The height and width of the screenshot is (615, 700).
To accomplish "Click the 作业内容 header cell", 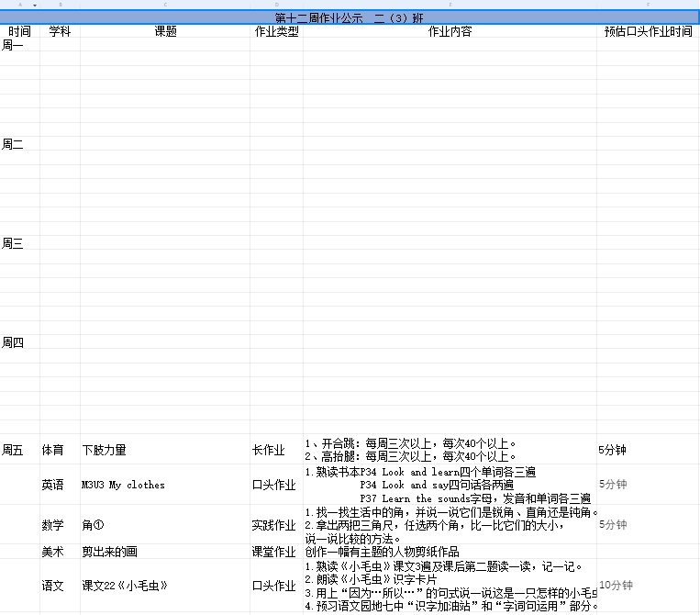I will (x=450, y=31).
